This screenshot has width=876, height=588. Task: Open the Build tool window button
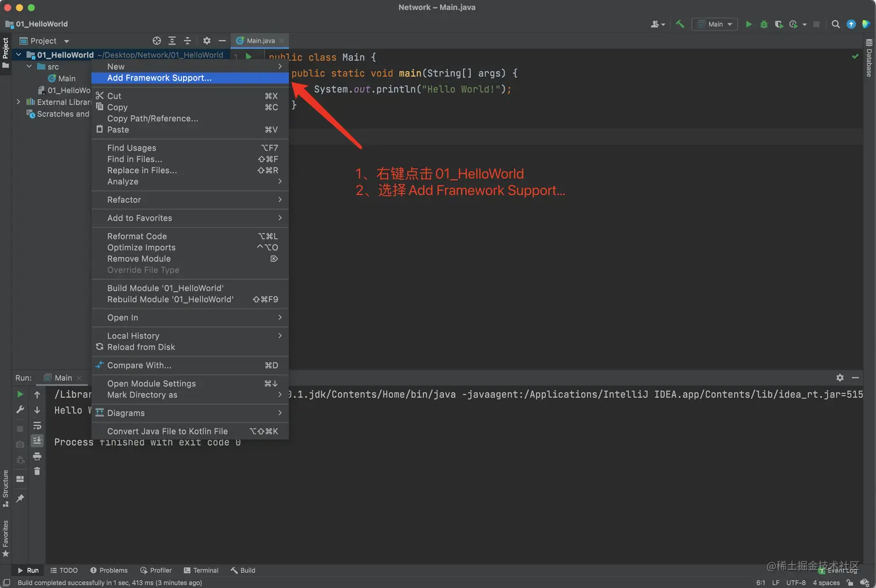click(x=243, y=571)
